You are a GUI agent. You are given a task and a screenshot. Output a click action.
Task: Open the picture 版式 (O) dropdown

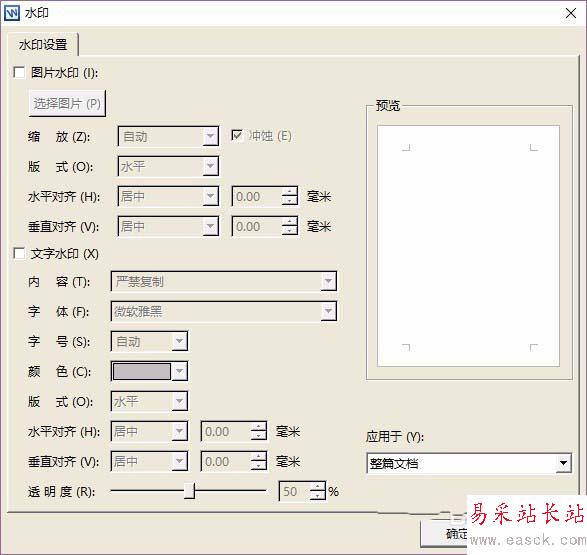click(168, 167)
